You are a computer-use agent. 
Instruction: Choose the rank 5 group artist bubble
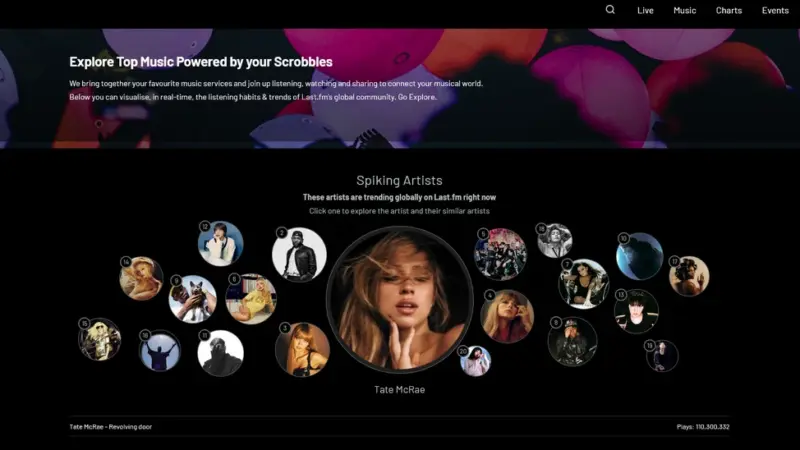500,254
